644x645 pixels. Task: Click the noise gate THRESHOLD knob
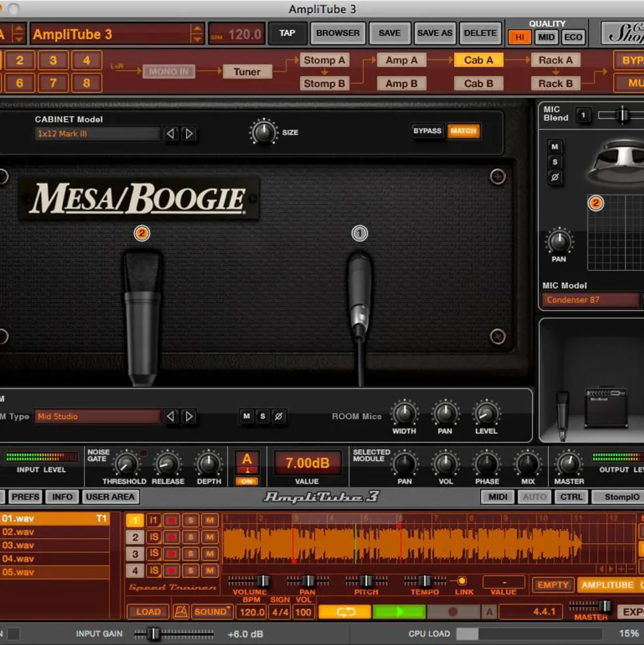[126, 464]
